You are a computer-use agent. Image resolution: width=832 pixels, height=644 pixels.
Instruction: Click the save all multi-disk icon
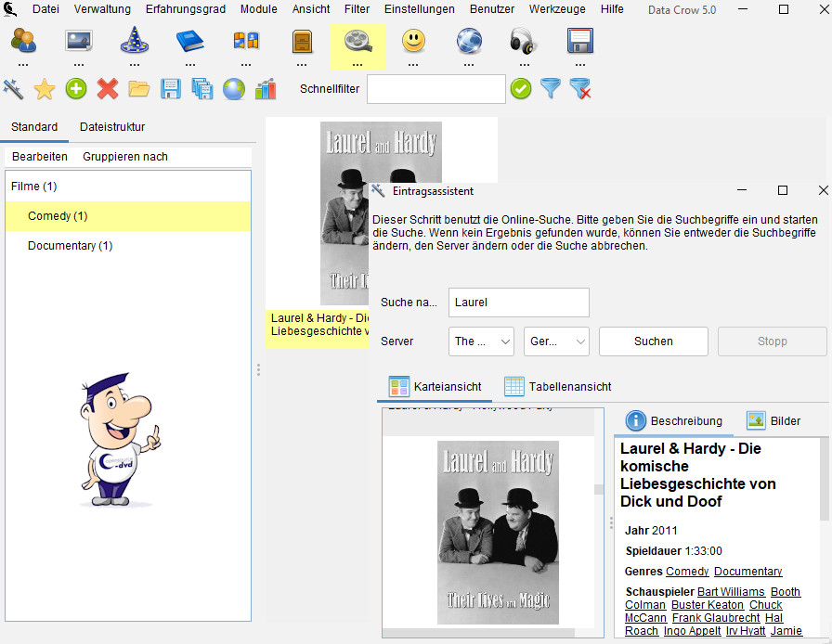point(202,89)
